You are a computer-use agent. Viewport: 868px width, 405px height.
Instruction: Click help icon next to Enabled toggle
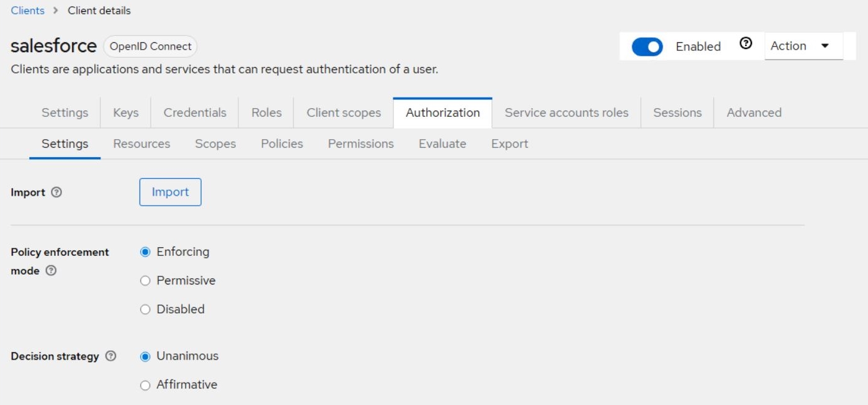(746, 44)
